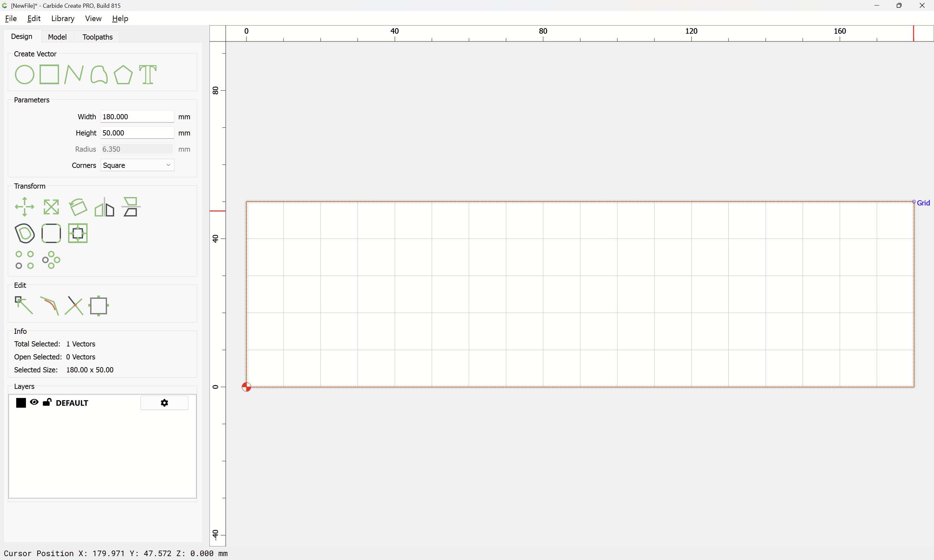Minimize the Carbide Create window
The height and width of the screenshot is (560, 934).
(x=877, y=6)
